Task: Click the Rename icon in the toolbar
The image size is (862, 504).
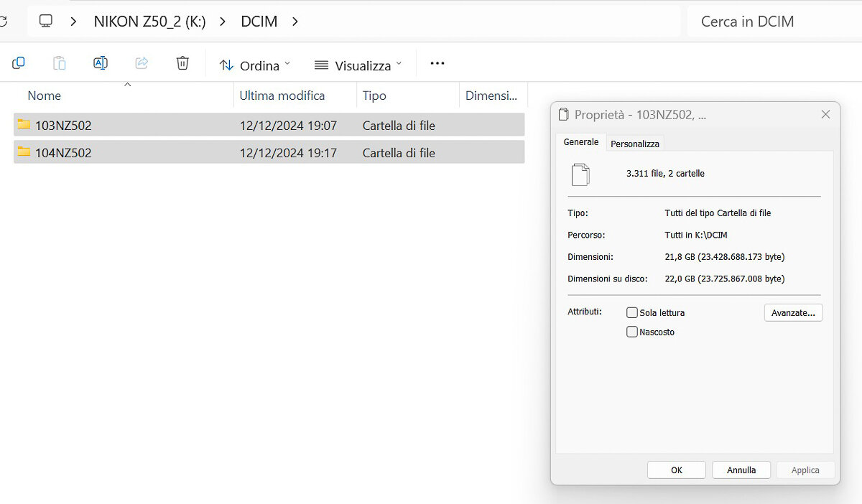Action: point(101,63)
